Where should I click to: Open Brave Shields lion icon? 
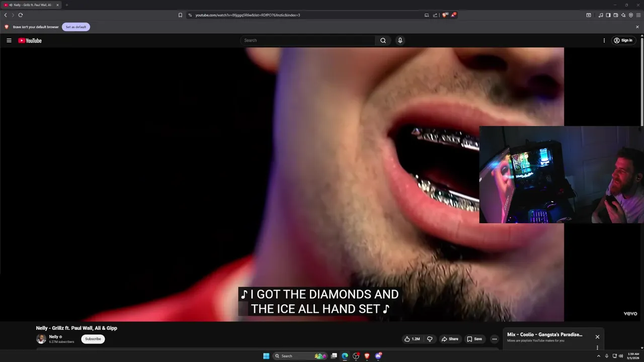pos(444,15)
